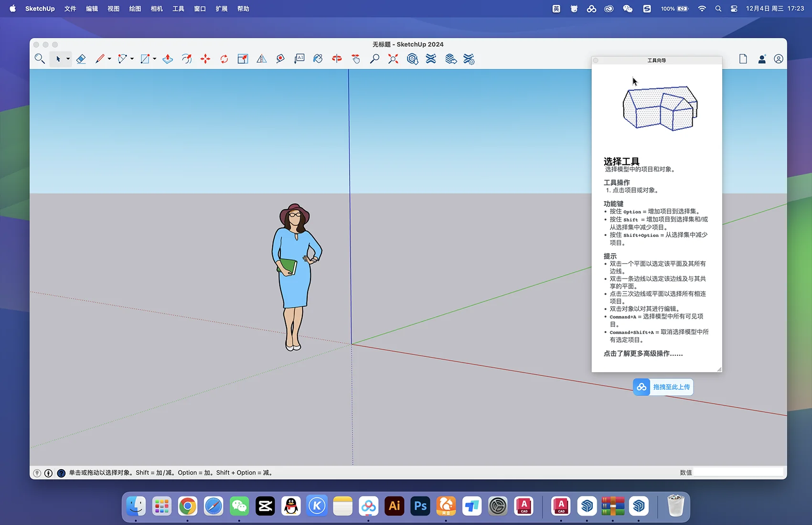Select the Pan hand tool
The width and height of the screenshot is (812, 525).
click(356, 59)
